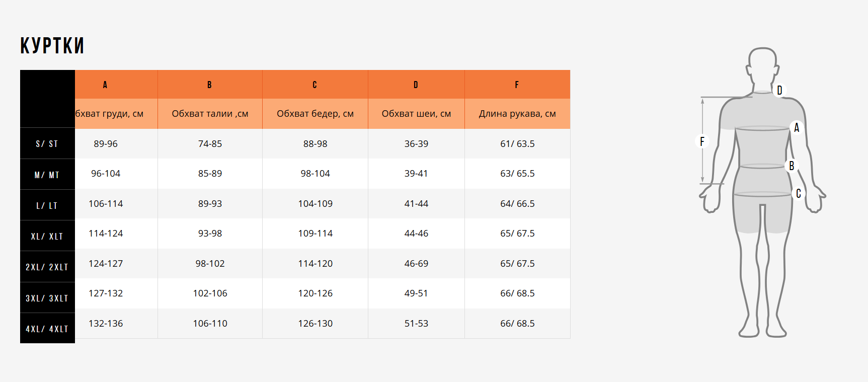Image resolution: width=868 pixels, height=382 pixels.
Task: Click the "Обхват талии" subheader
Action: [x=210, y=114]
